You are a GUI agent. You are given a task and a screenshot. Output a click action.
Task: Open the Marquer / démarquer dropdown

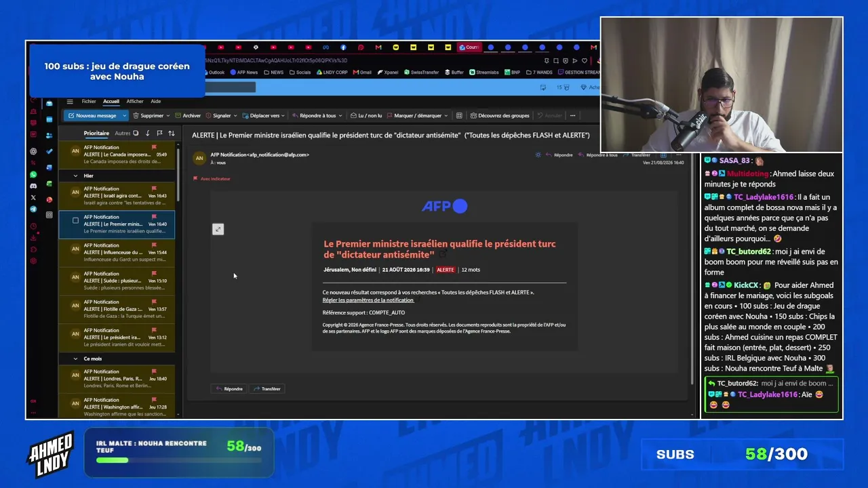click(416, 116)
